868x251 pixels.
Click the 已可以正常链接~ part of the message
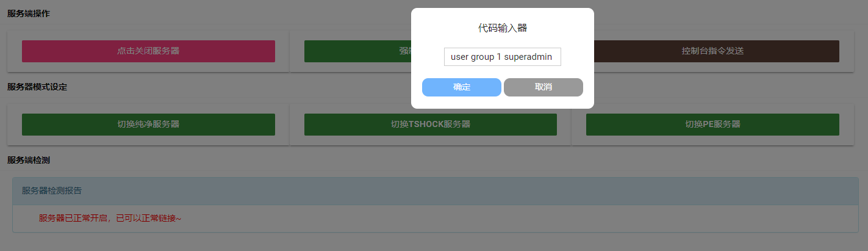pos(148,218)
